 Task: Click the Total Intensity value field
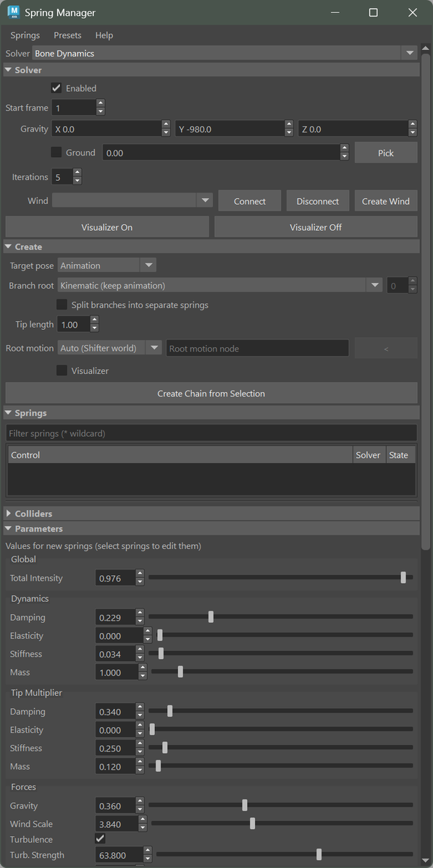pos(116,578)
